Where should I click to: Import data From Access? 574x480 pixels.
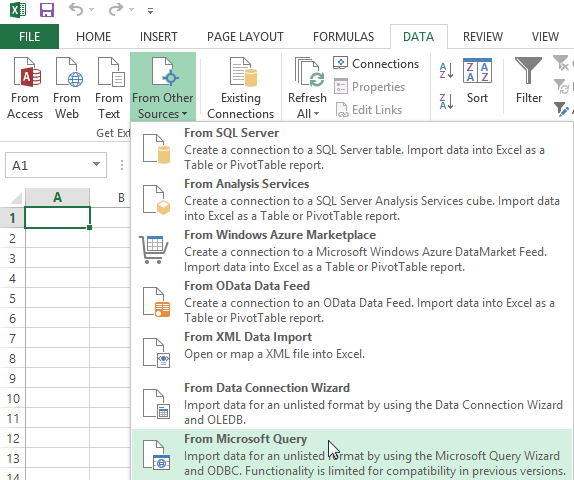pos(25,88)
